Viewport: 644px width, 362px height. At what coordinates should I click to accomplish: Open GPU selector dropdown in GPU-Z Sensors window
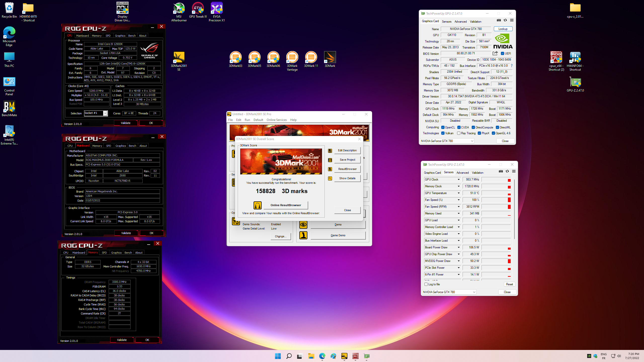(449, 292)
